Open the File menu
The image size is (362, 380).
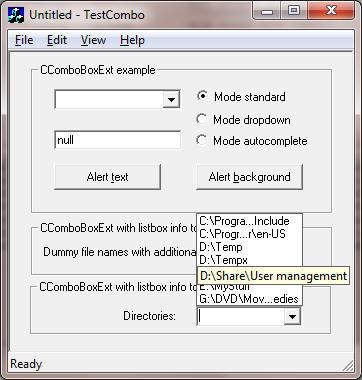pos(24,40)
